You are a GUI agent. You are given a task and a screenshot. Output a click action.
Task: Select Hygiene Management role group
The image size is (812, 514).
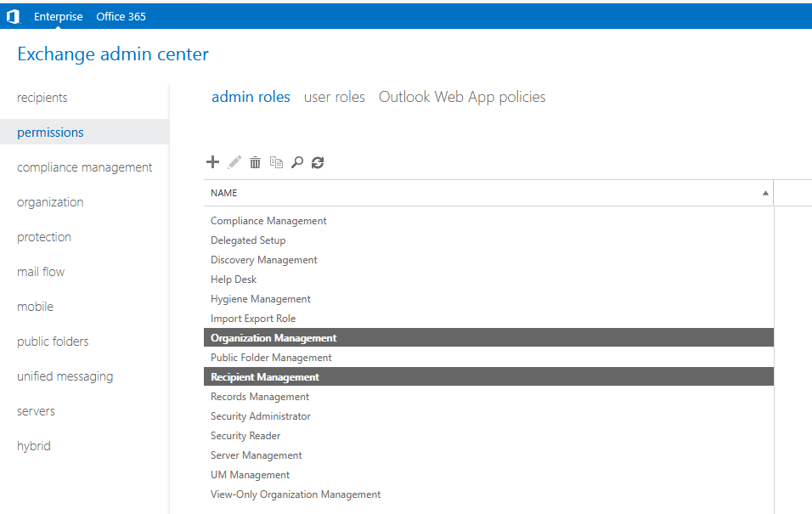[x=488, y=299]
